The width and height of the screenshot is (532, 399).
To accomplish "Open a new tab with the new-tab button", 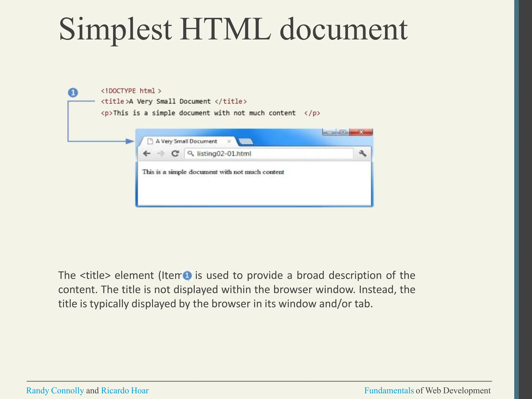I will [245, 141].
